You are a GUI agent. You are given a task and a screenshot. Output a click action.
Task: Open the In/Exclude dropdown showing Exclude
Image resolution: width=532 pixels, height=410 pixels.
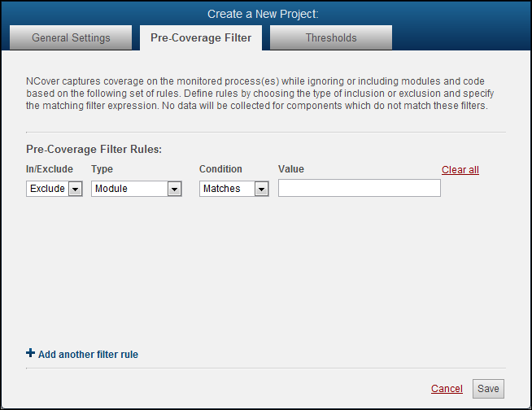[55, 189]
